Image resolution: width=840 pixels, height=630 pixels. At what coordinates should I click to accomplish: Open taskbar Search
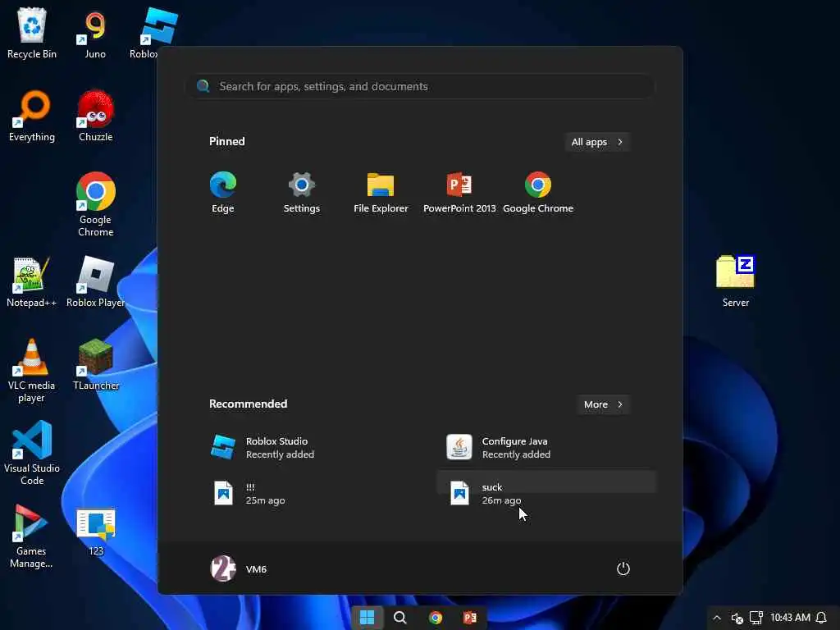pyautogui.click(x=400, y=618)
